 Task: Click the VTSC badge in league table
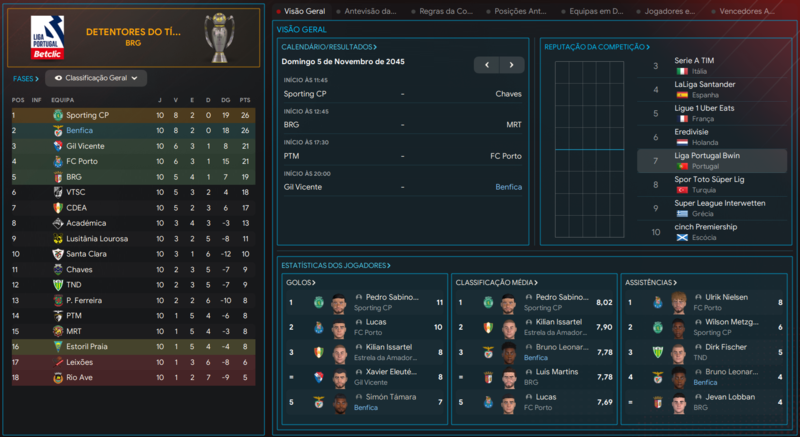click(x=58, y=192)
